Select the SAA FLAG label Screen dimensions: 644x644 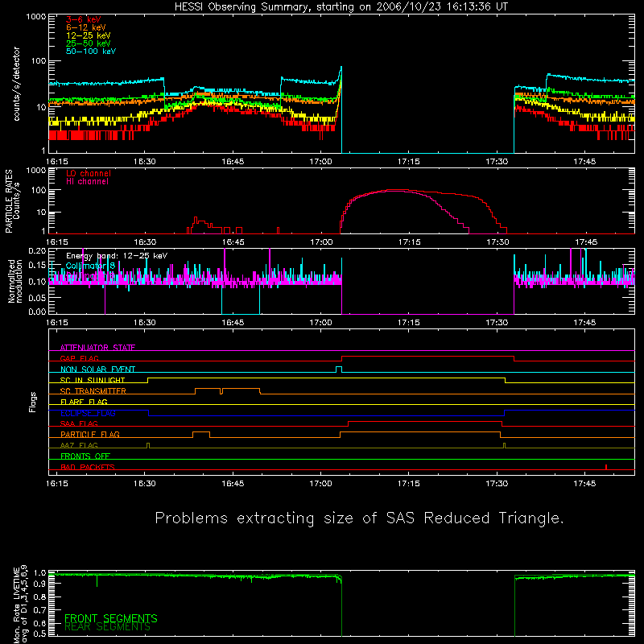[x=79, y=423]
